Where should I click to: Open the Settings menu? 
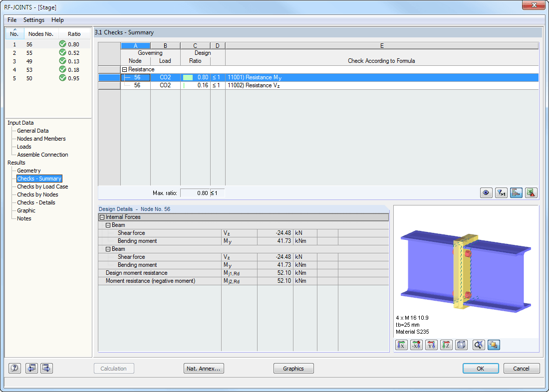coord(33,20)
